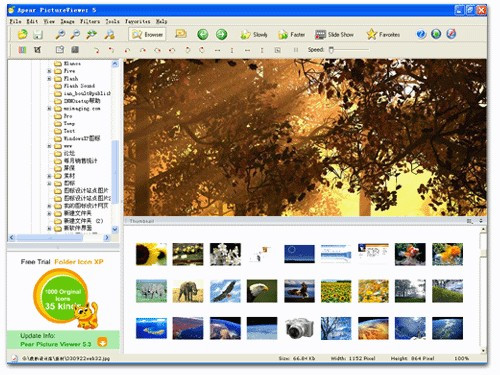Open the File menu
The height and width of the screenshot is (375, 500).
coord(15,21)
